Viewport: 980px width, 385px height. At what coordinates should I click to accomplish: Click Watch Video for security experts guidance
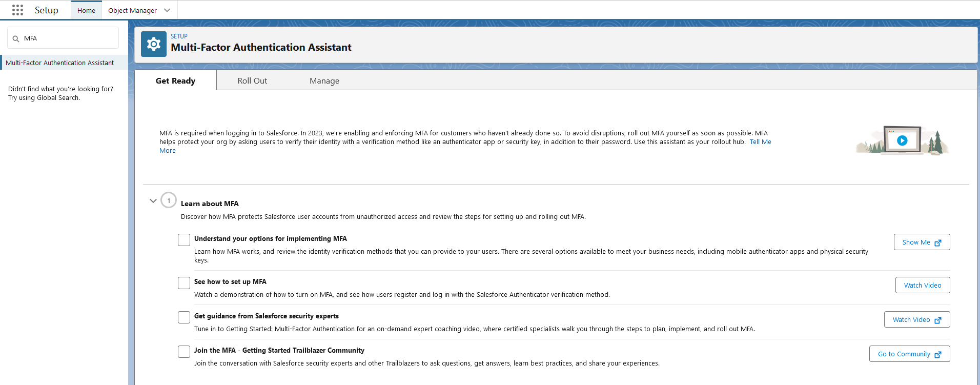[917, 319]
